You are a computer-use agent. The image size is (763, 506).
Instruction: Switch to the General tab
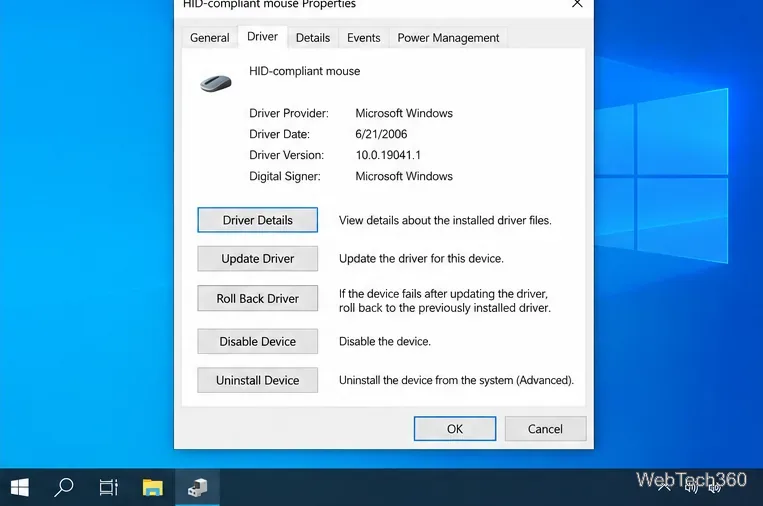(210, 37)
